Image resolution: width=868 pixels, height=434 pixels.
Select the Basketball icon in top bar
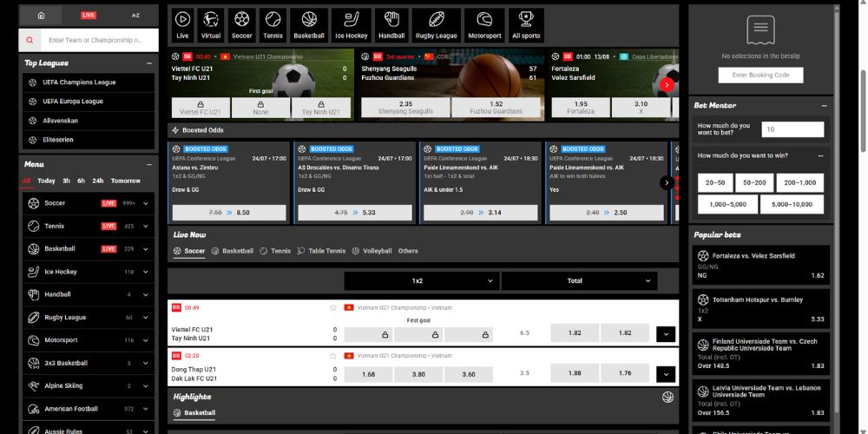point(309,25)
